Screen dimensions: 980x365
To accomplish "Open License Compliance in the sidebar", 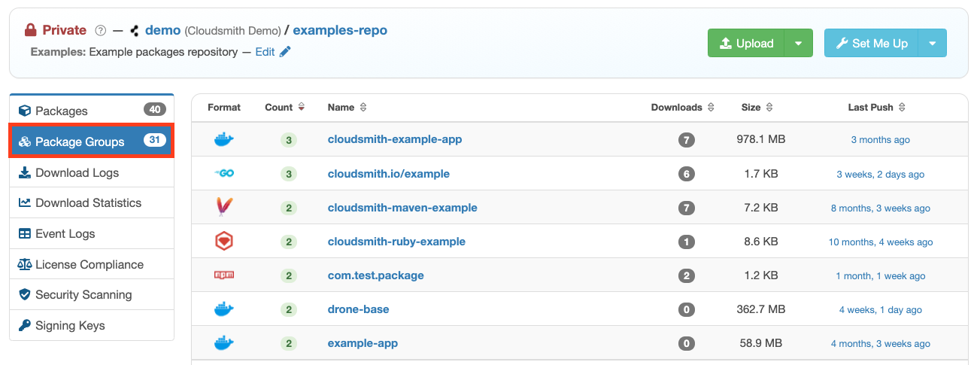I will point(92,264).
